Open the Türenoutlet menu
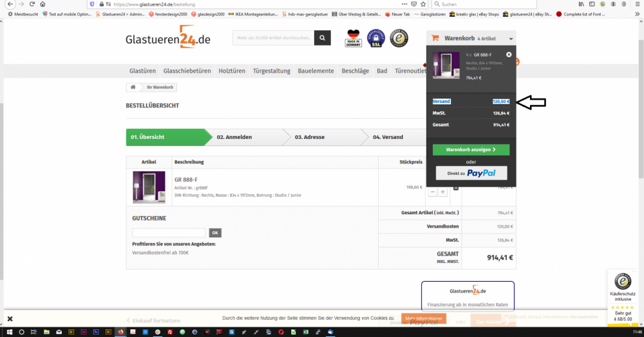The image size is (644, 337). (x=410, y=71)
